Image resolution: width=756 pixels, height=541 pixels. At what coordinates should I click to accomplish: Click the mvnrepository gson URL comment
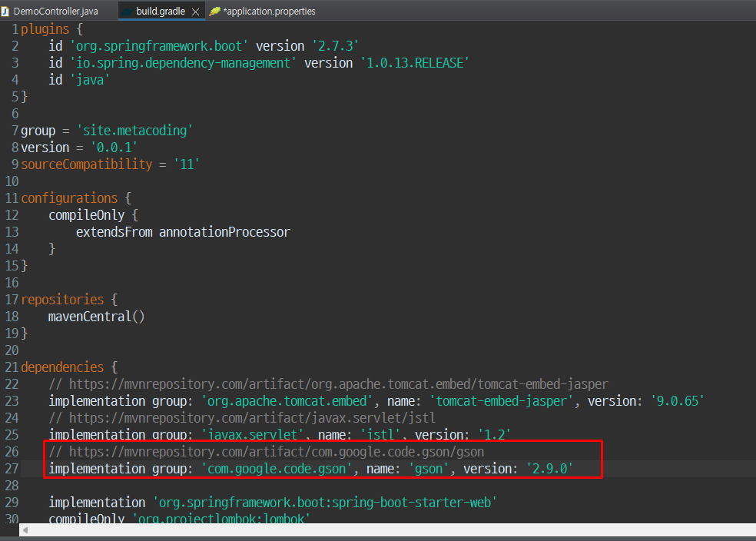pos(266,451)
